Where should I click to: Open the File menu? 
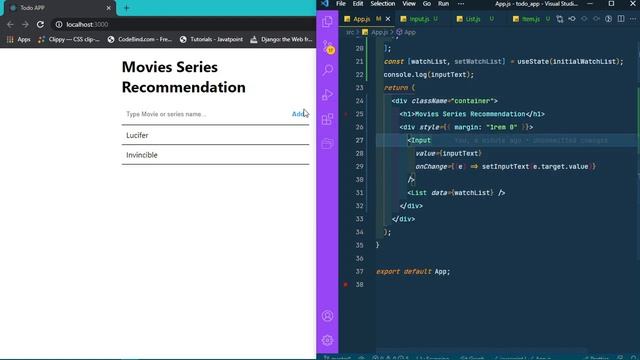pos(341,4)
